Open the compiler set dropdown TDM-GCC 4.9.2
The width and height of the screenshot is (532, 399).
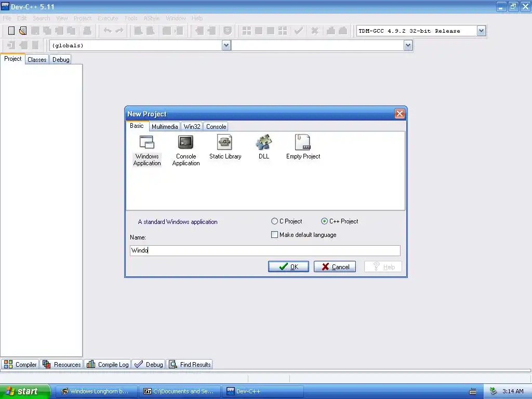point(481,31)
